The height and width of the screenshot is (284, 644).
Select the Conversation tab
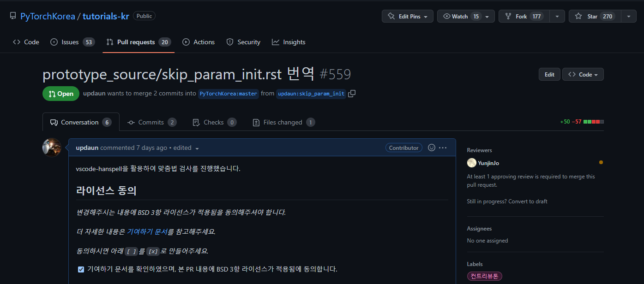click(x=81, y=122)
